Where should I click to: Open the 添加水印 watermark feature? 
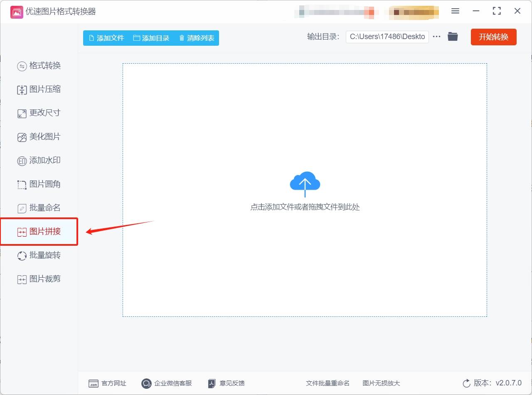39,160
